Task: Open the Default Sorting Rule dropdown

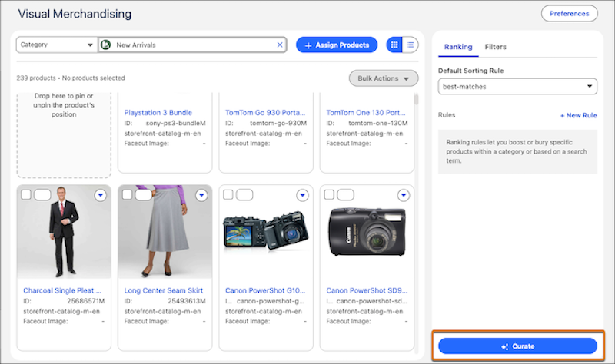Action: [x=517, y=87]
